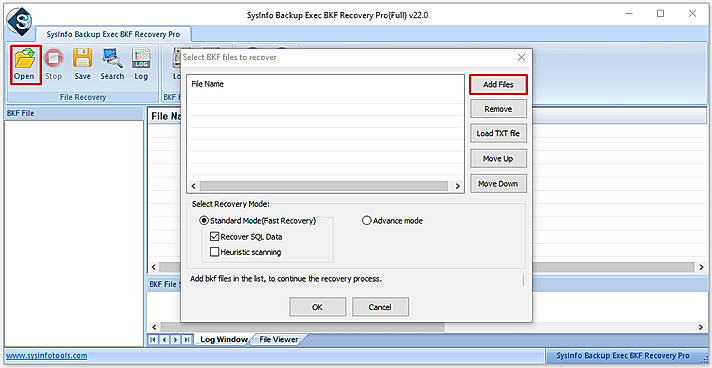Click the Load TXT file button
Screen dimensions: 712x368
(x=498, y=134)
